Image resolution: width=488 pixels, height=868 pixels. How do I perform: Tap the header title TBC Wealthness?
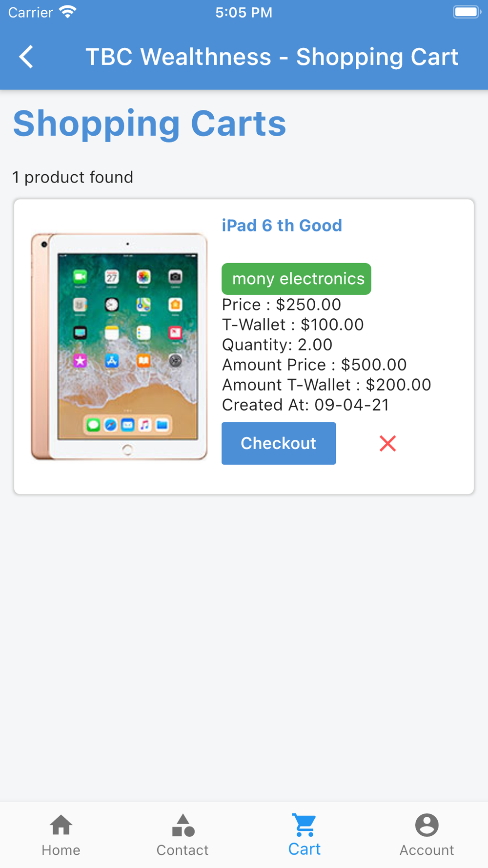pyautogui.click(x=179, y=57)
